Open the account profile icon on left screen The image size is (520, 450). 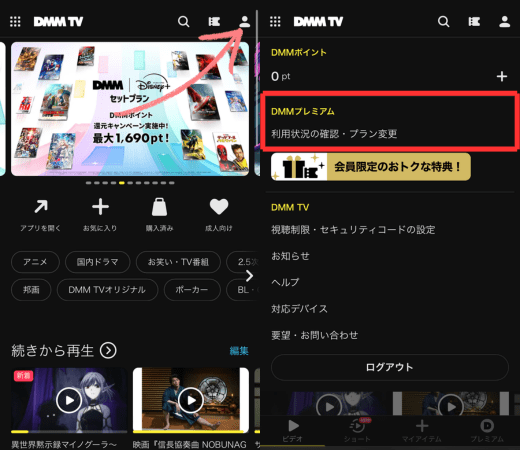tap(245, 22)
